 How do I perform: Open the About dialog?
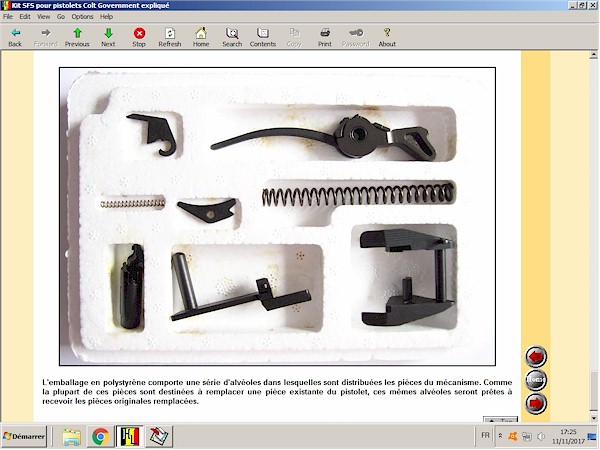pyautogui.click(x=387, y=37)
